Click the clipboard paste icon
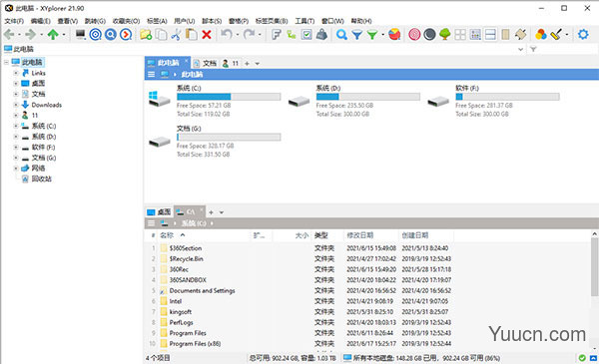Screen dimensions: 599x364 pos(191,35)
